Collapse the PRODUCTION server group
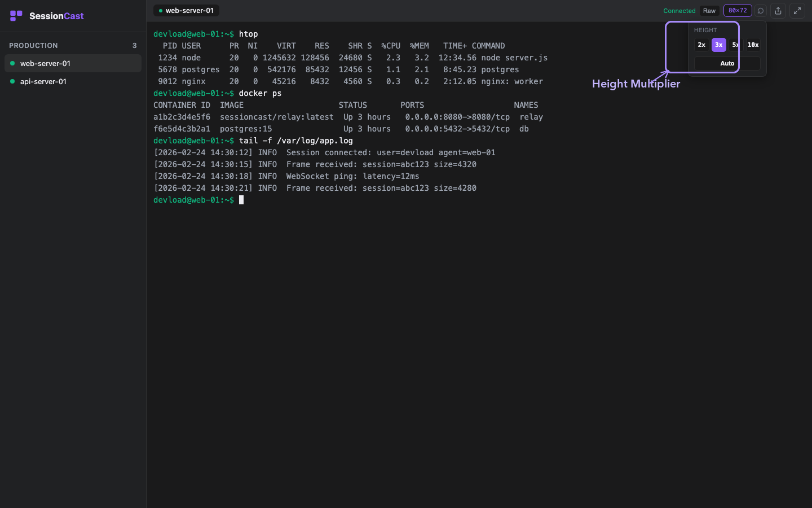The image size is (812, 508). [x=34, y=46]
